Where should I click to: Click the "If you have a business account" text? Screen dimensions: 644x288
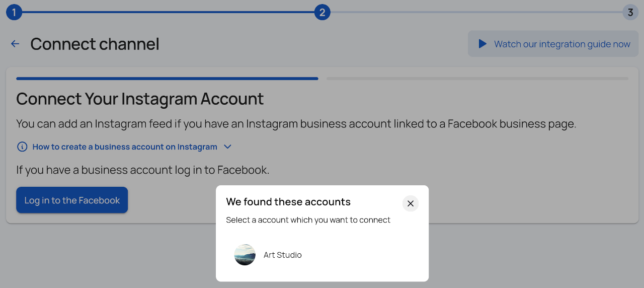tap(143, 170)
